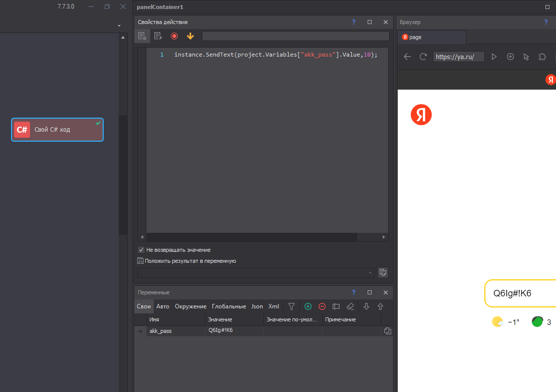Click the filter funnel icon in variables

[292, 306]
